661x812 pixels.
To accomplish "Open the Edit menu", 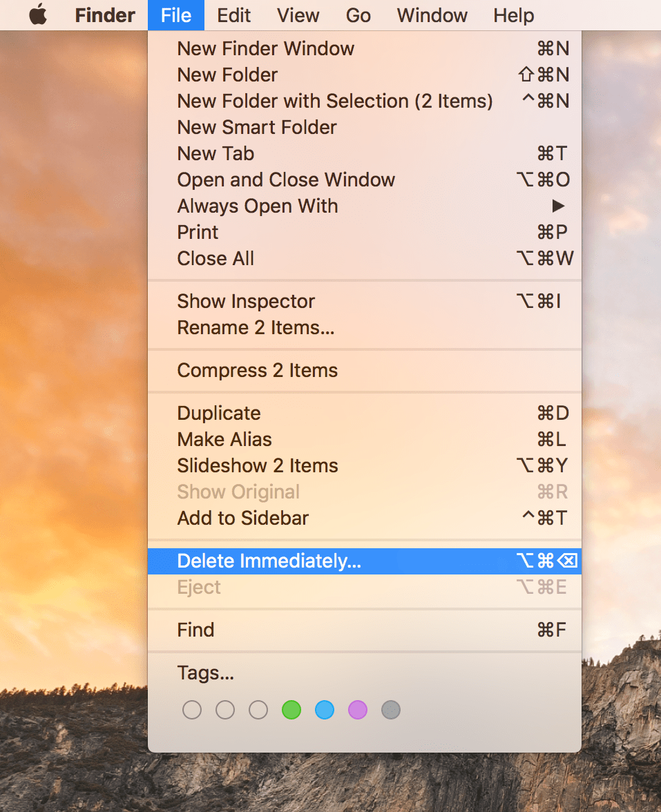I will (233, 14).
